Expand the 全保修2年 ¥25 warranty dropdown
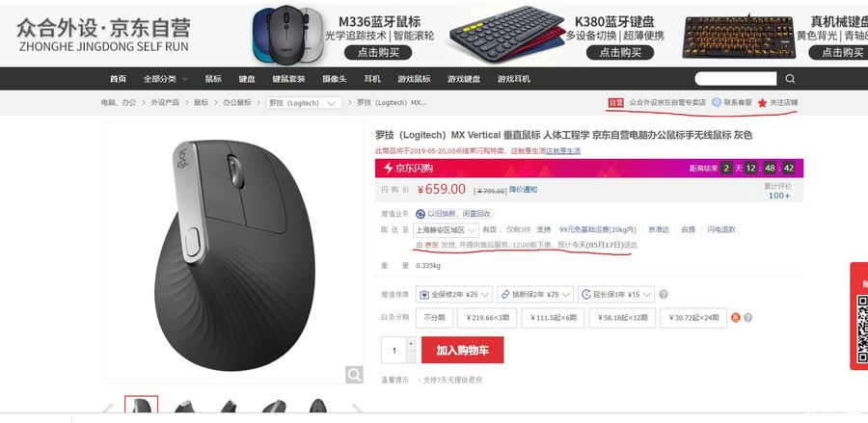 [x=454, y=294]
